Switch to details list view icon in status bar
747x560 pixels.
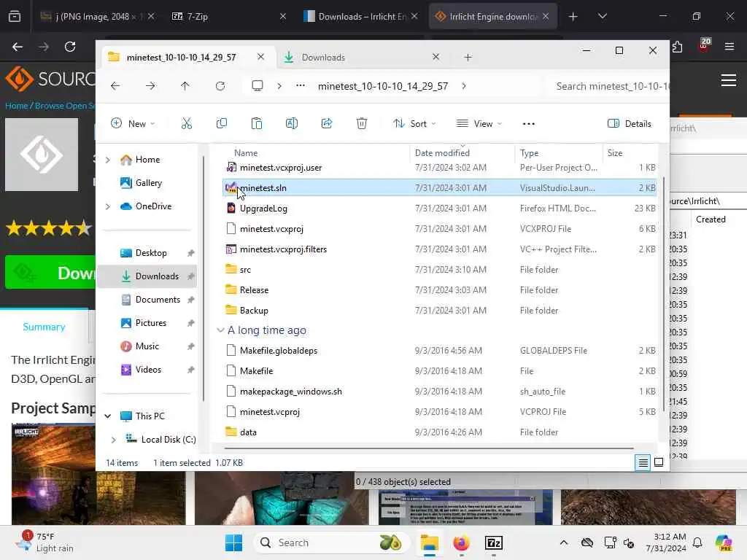pos(643,462)
